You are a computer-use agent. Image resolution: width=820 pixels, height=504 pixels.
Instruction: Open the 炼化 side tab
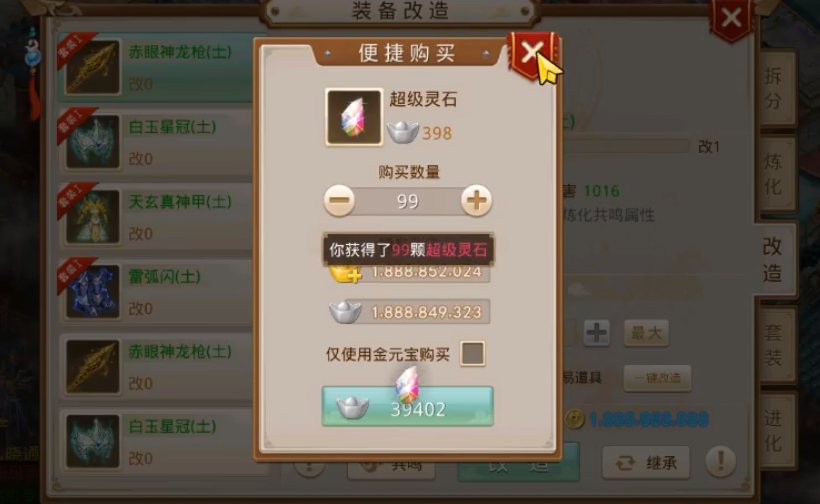776,174
